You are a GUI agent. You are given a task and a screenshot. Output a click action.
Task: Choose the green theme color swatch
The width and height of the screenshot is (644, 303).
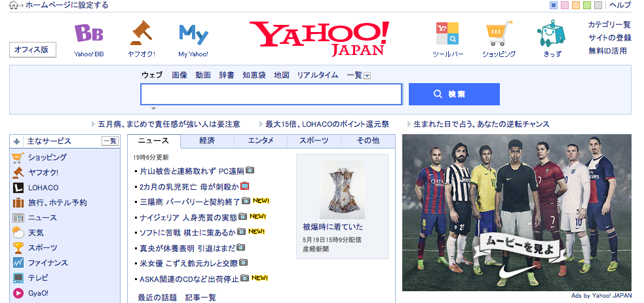click(587, 5)
